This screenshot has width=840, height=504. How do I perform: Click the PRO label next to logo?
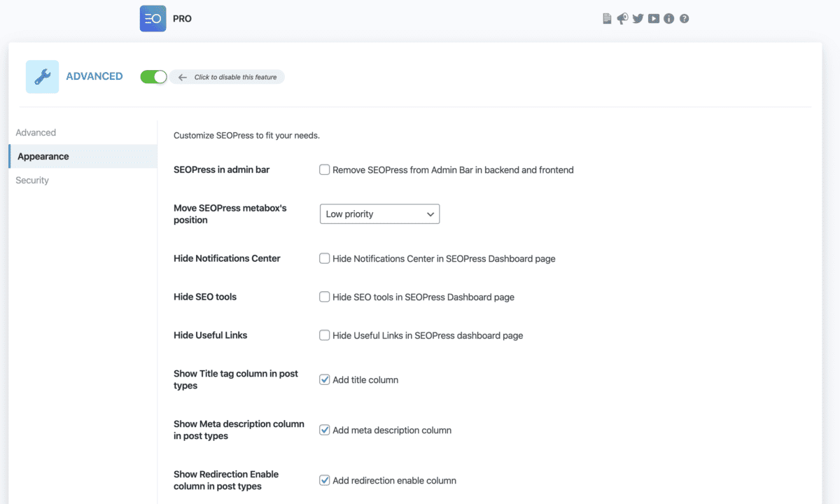182,19
